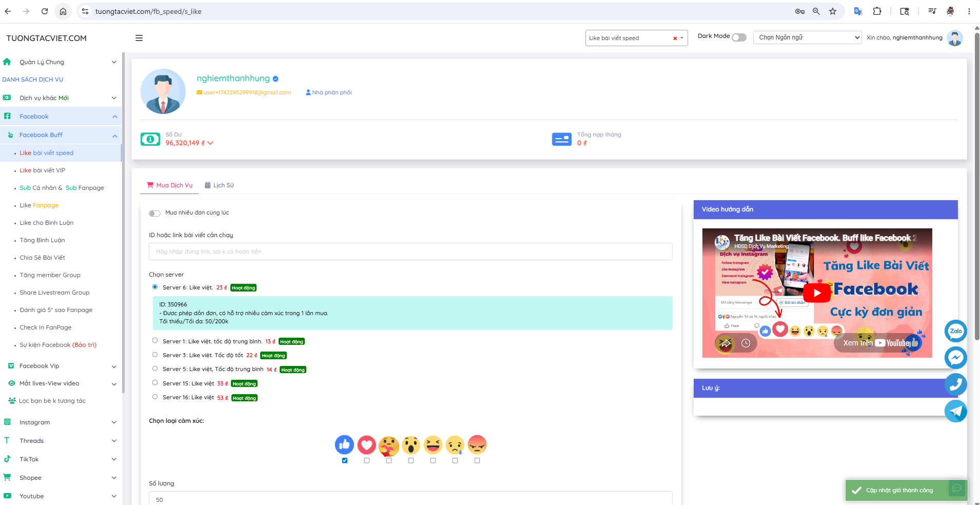Click the password key icon
This screenshot has width=980, height=505.
click(799, 11)
